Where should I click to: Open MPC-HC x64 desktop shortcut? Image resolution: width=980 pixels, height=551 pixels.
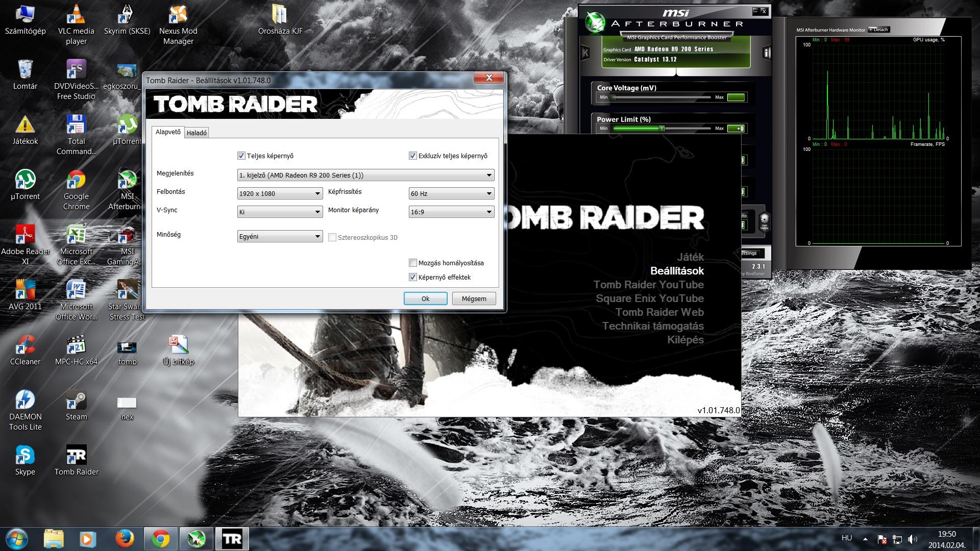[76, 350]
